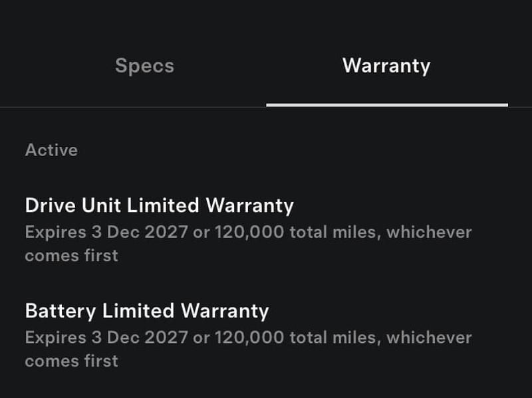Click "comes first" under Battery warranty
Screen dimensions: 532x398
(72, 361)
